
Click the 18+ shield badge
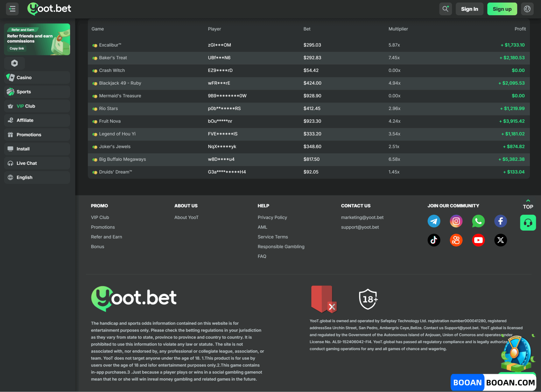pyautogui.click(x=368, y=299)
